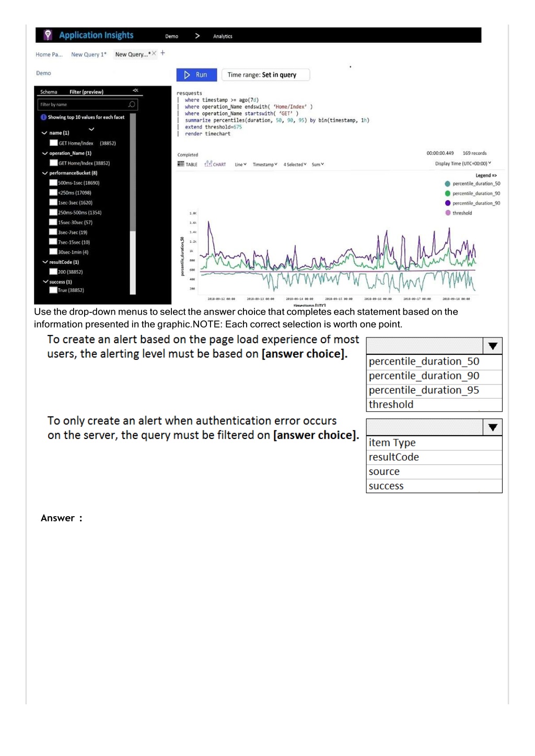The width and height of the screenshot is (535, 756).
Task: Click the play icon on the Run button
Action: tap(187, 75)
